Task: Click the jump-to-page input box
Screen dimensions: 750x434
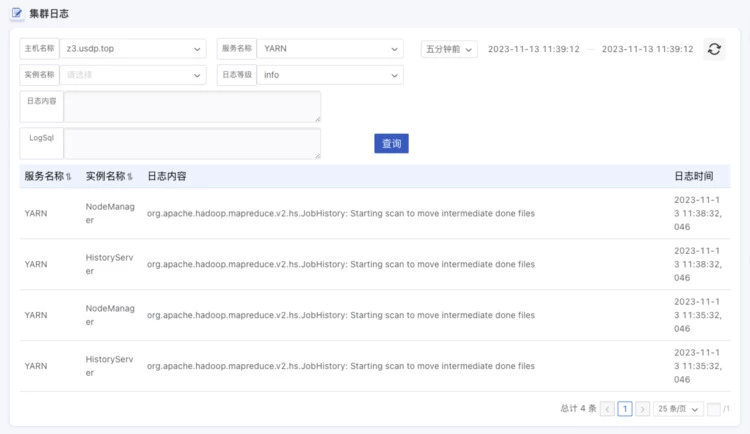Action: coord(714,409)
